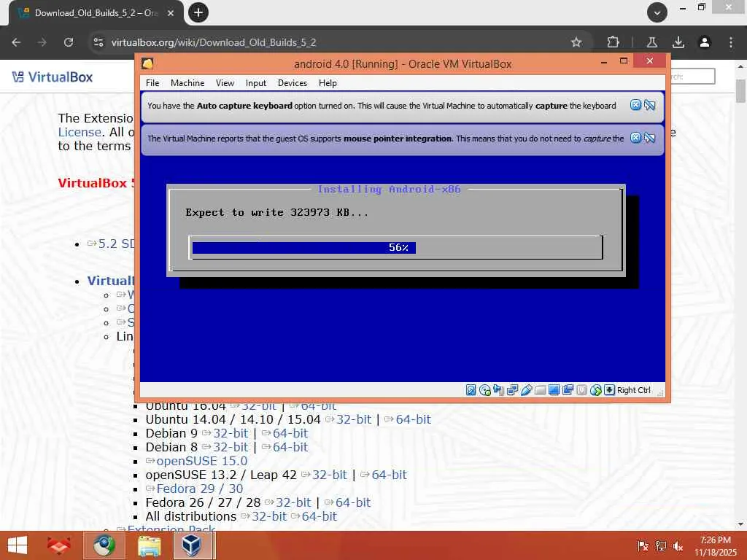Image resolution: width=747 pixels, height=560 pixels.
Task: Go back in browser history
Action: click(x=16, y=42)
